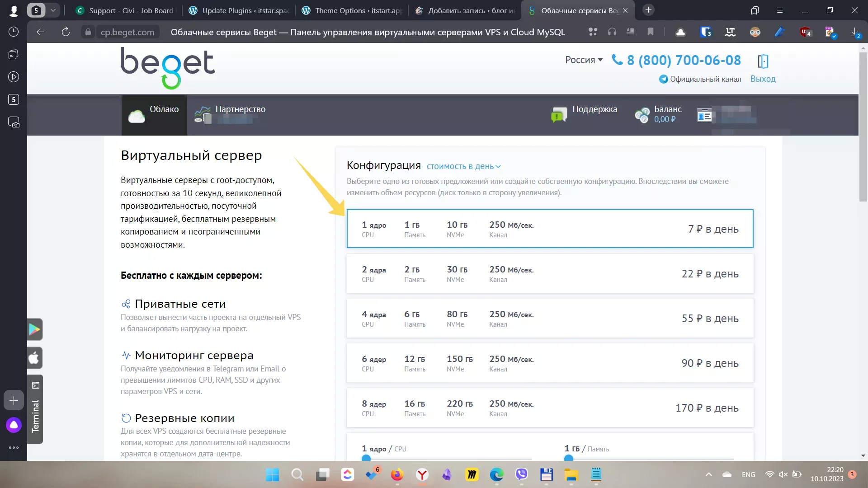Open the account profile card icon
This screenshot has height=488, width=868.
click(x=704, y=116)
